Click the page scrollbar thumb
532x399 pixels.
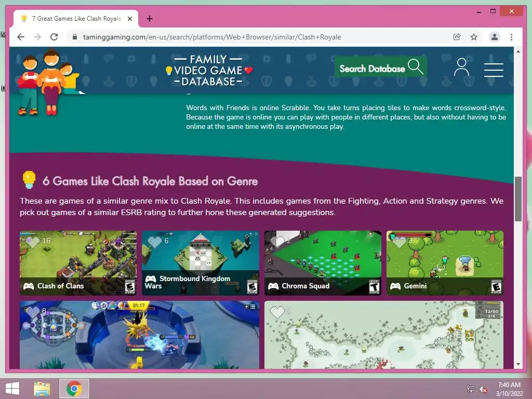tap(518, 199)
